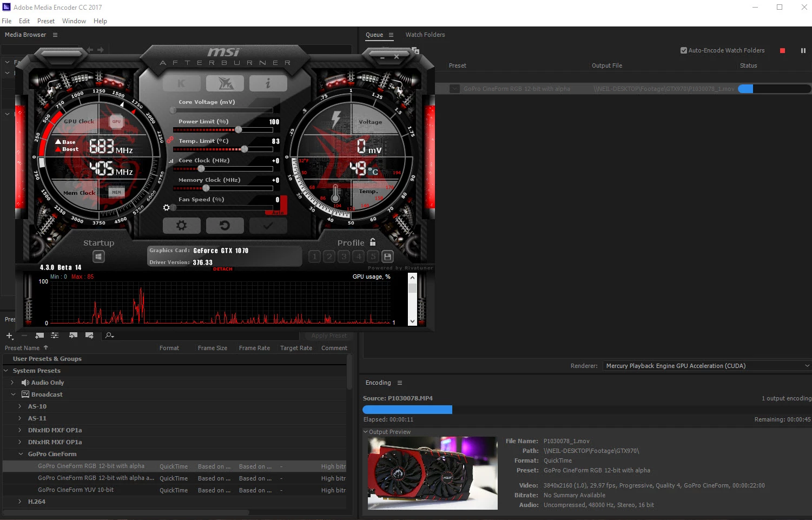
Task: Collapse the Output Preview section
Action: (366, 432)
